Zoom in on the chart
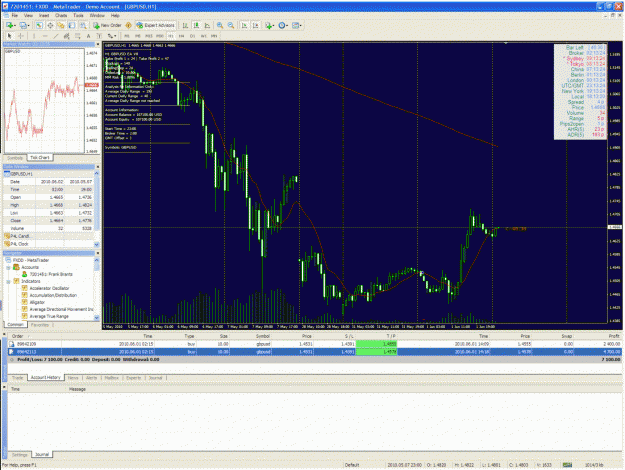The width and height of the screenshot is (625, 470). tap(220, 25)
